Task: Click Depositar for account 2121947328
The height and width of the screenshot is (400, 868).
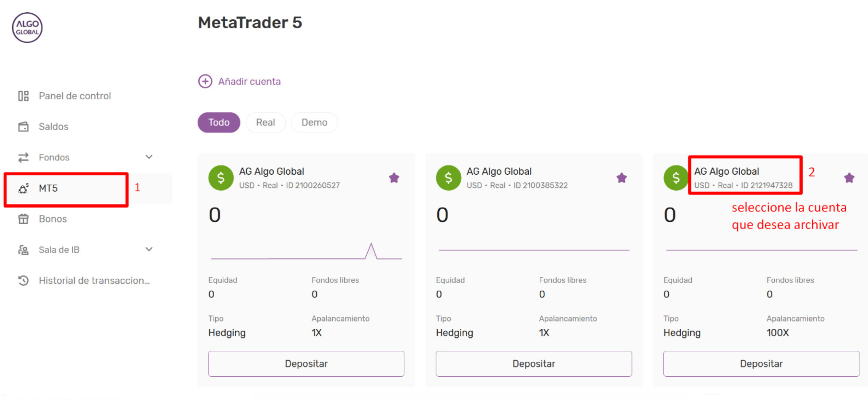Action: click(x=761, y=364)
